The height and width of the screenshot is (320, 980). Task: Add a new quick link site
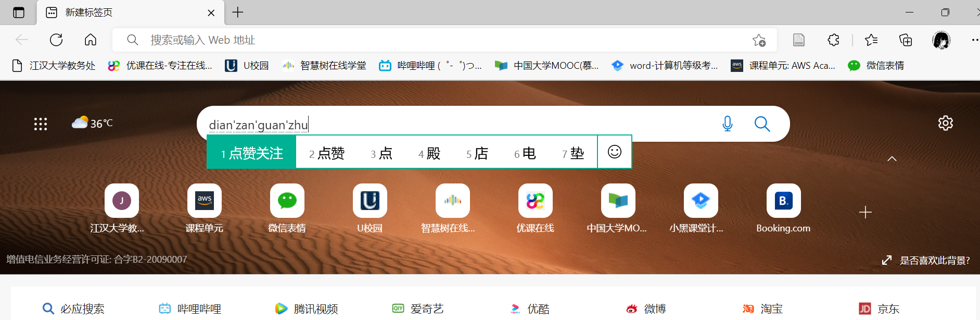[x=865, y=212]
